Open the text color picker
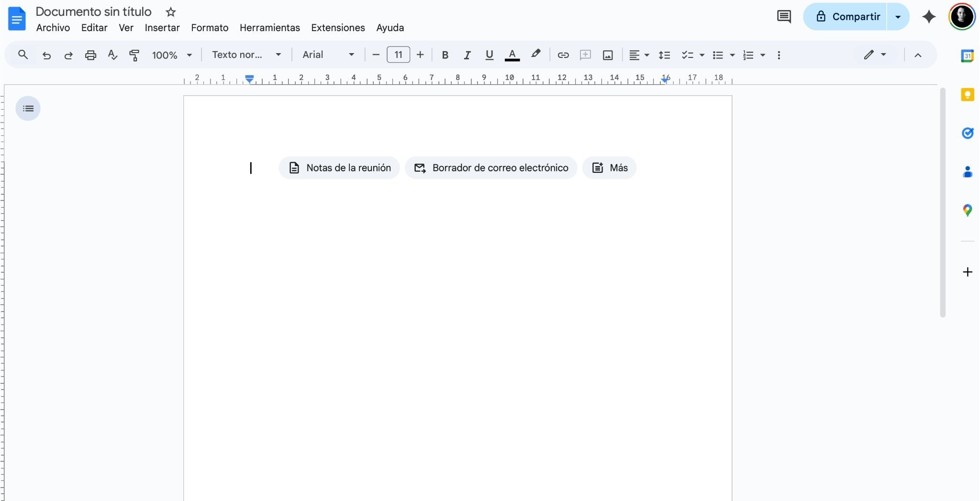Viewport: 980px width, 501px height. click(512, 55)
